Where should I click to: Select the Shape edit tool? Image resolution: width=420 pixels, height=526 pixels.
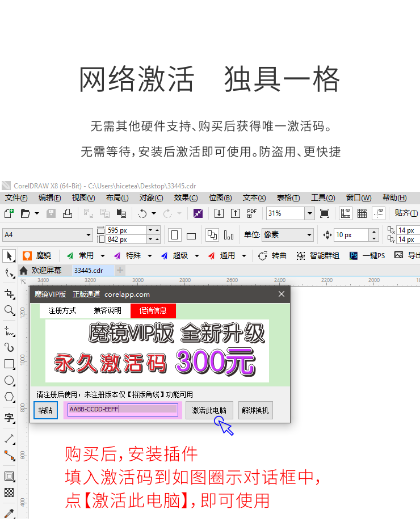pos(10,273)
